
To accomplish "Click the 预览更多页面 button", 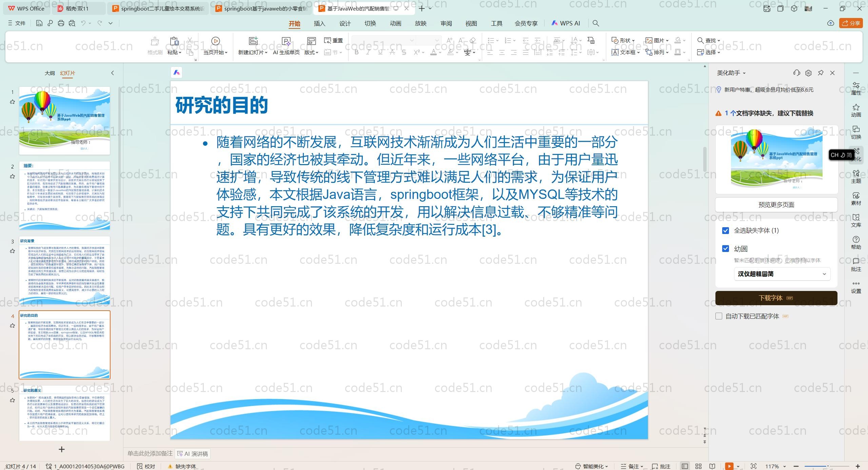I will 776,204.
